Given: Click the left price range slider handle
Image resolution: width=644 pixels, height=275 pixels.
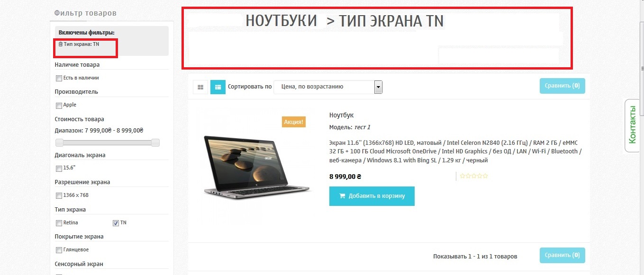Looking at the screenshot, I should click(x=60, y=142).
